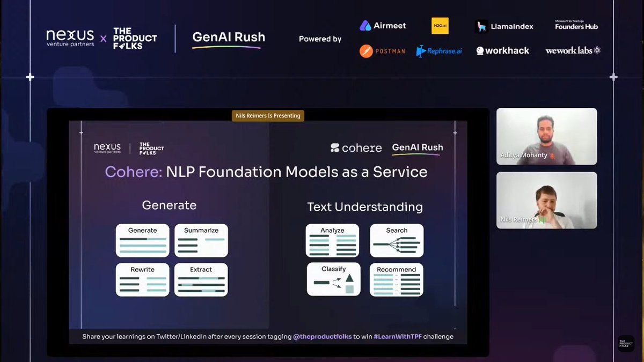This screenshot has width=644, height=362.
Task: Select the Analyze card
Action: pos(332,240)
